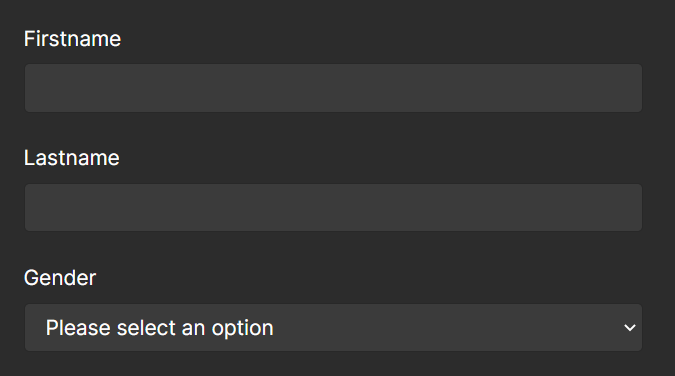
Task: Activate the last name entry box
Action: [x=333, y=208]
